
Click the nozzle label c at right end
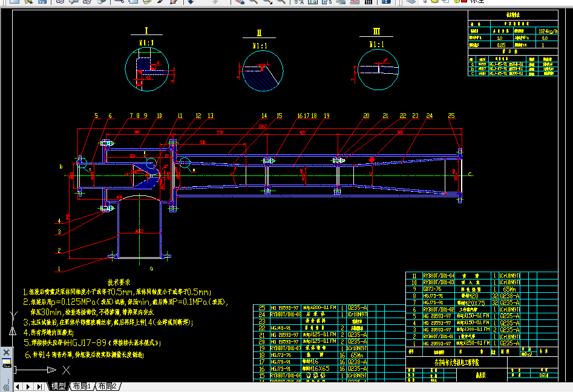pos(470,174)
